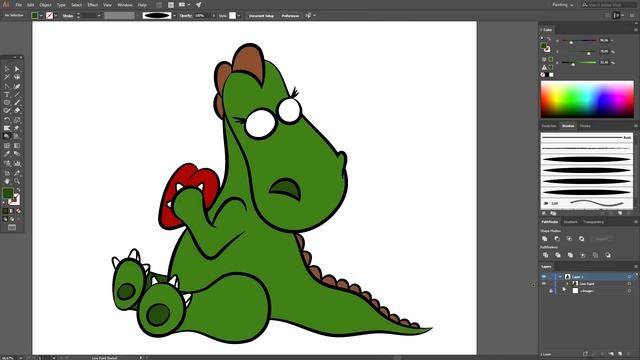Open the Object menu
Viewport: 640px width, 360px height.
coord(45,5)
